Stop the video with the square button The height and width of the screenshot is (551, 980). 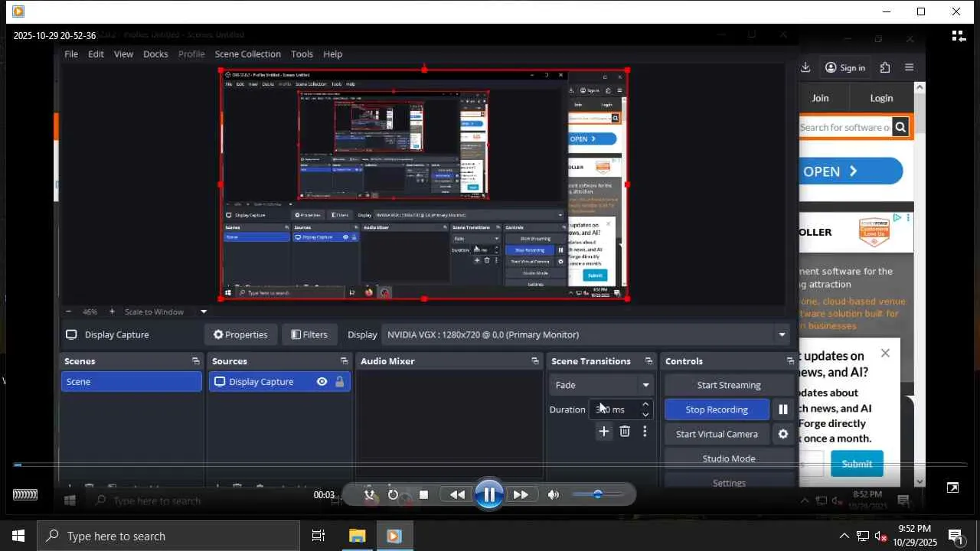[423, 495]
